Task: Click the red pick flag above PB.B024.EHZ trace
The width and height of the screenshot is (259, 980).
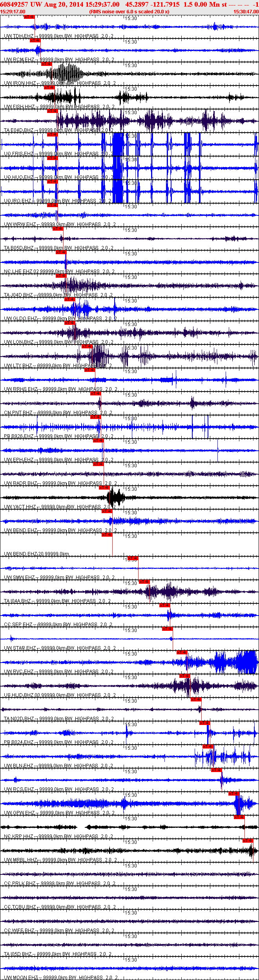Action: (x=204, y=723)
